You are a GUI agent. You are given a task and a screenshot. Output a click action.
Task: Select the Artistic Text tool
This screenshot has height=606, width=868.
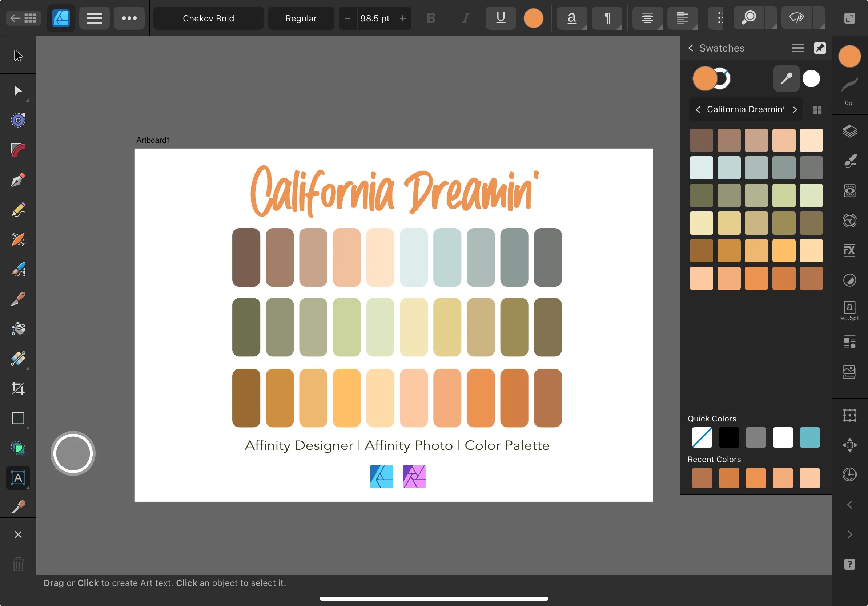18,478
